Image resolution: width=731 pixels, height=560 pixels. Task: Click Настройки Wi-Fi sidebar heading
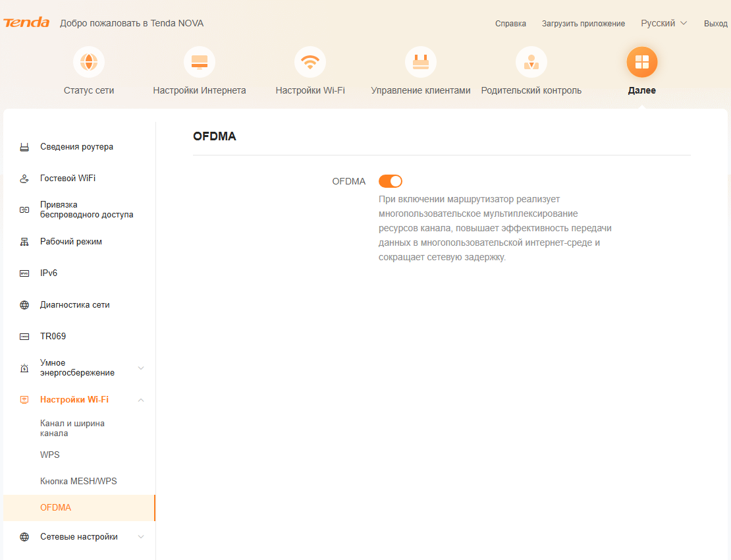74,400
